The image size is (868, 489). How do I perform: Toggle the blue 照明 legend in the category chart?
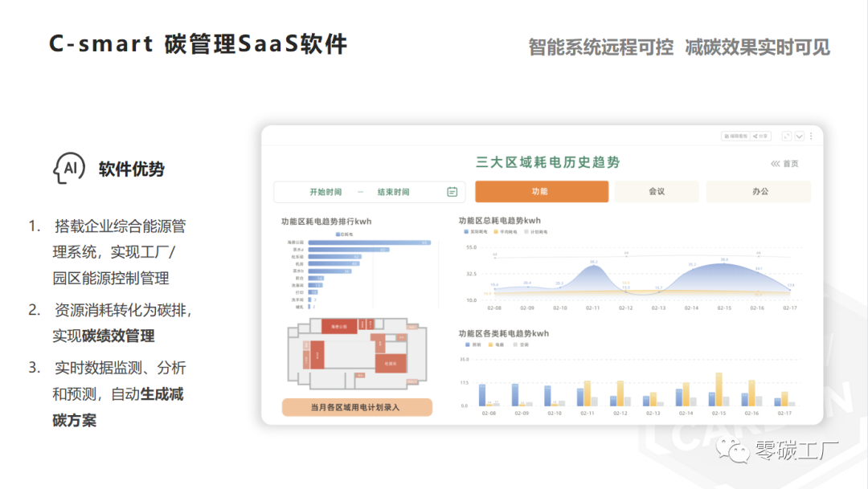473,344
